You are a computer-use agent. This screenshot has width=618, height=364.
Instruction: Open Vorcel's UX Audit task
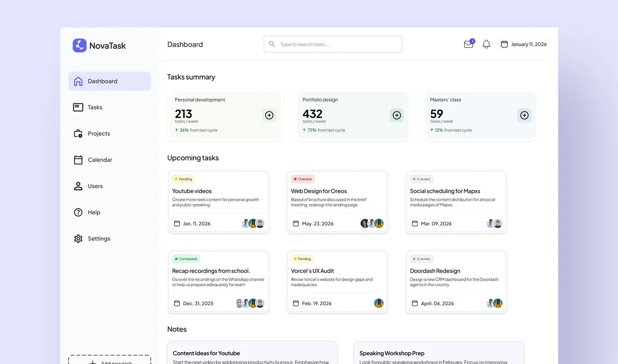click(313, 271)
